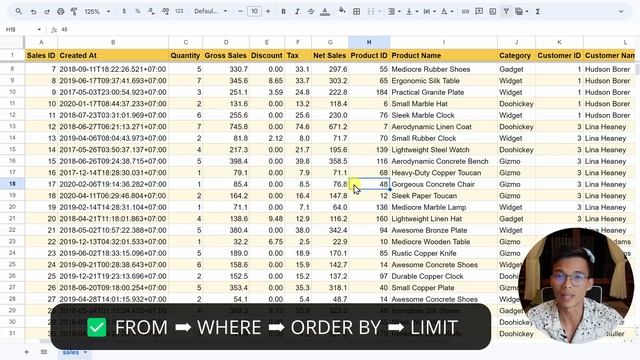The image size is (640, 360).
Task: Select cell Ergonomic Silk Table
Action: (443, 81)
